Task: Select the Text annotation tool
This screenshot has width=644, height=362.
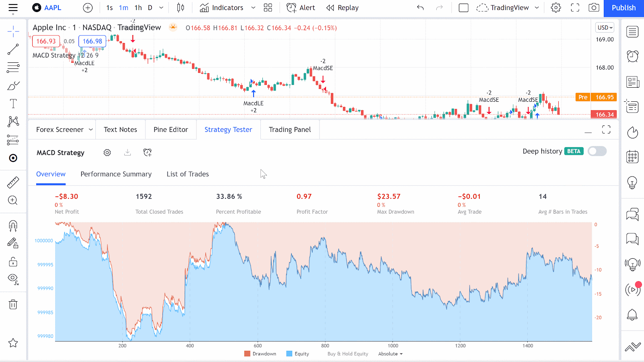Action: pos(13,104)
